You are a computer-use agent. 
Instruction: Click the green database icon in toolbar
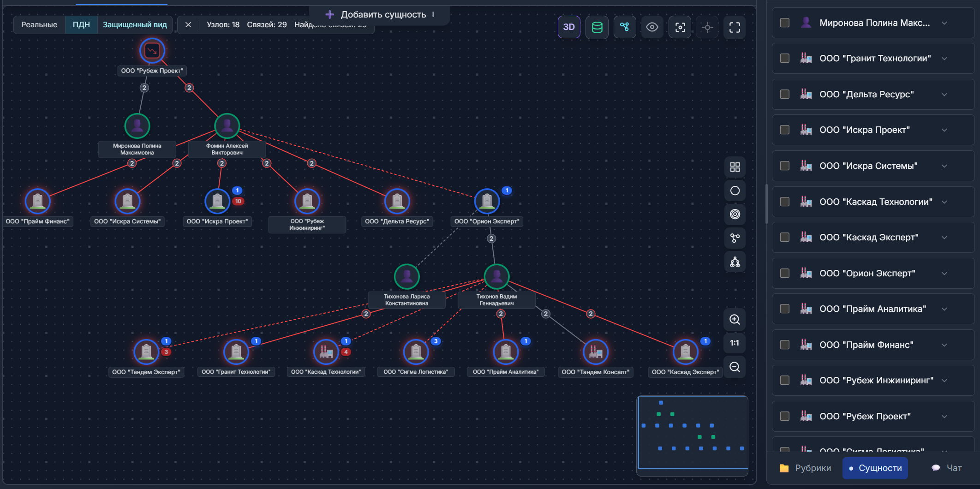click(597, 27)
